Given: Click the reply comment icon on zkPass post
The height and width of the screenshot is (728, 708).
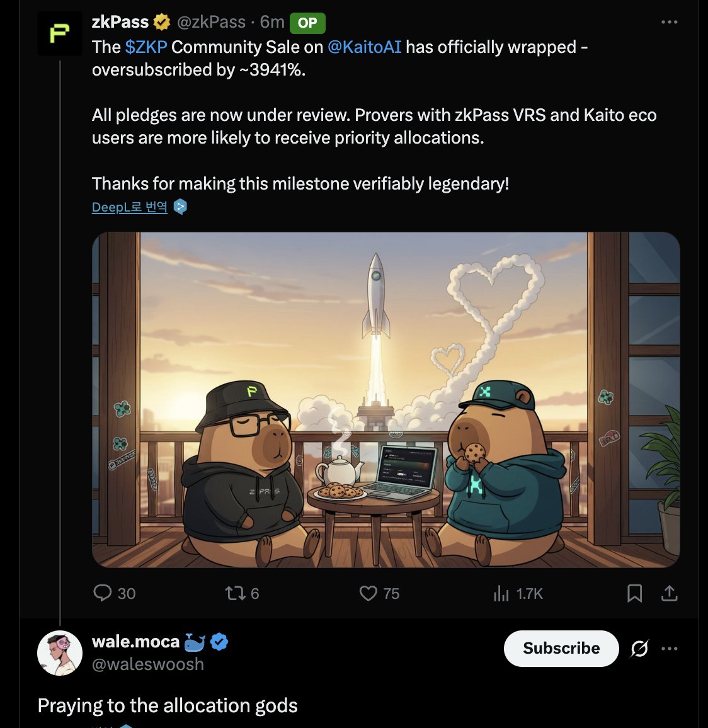Looking at the screenshot, I should coord(102,593).
